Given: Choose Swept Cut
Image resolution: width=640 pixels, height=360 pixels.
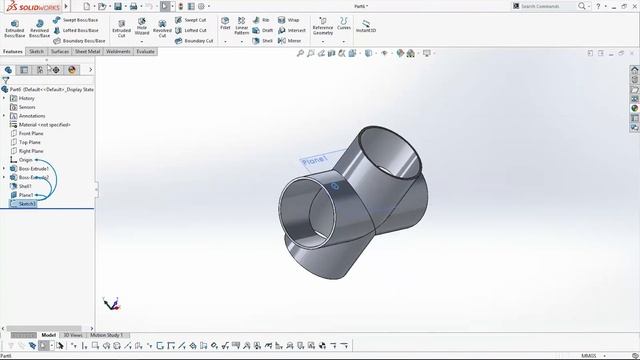Looking at the screenshot, I should [191, 20].
